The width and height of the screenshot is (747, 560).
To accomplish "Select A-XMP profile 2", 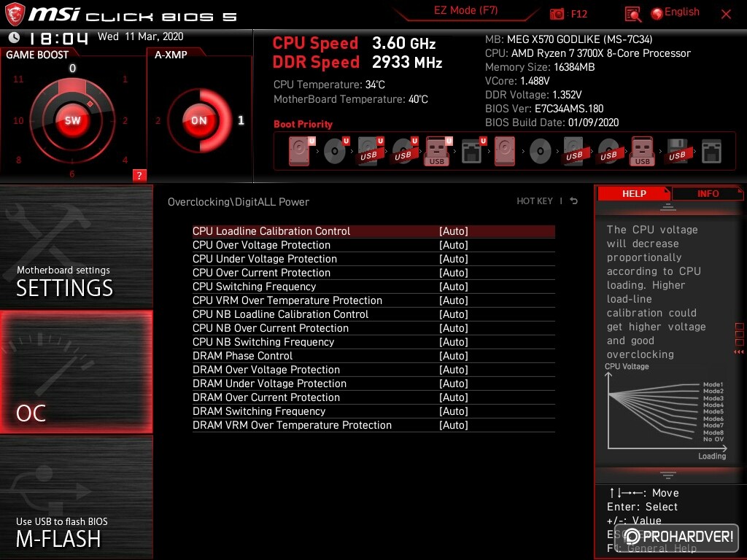I will pyautogui.click(x=158, y=120).
